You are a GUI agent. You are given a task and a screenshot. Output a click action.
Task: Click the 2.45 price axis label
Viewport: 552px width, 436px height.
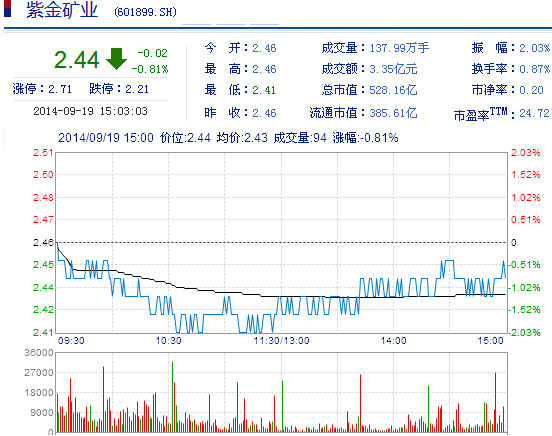point(43,265)
